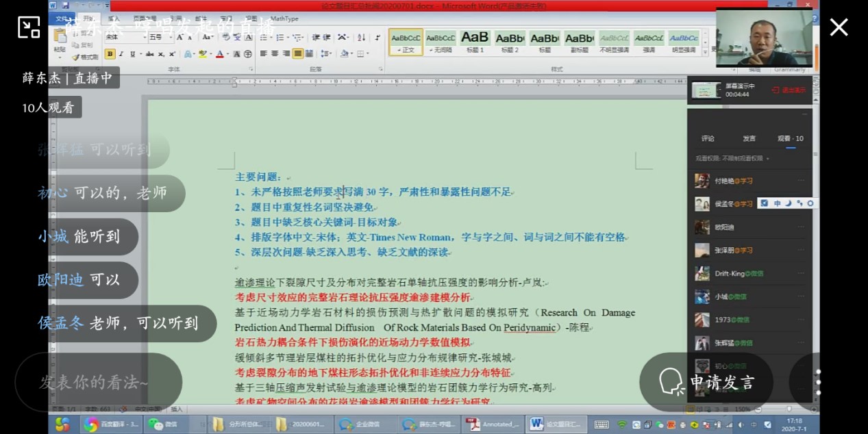Toggle superscript formatting
The image size is (868, 434).
[x=172, y=54]
